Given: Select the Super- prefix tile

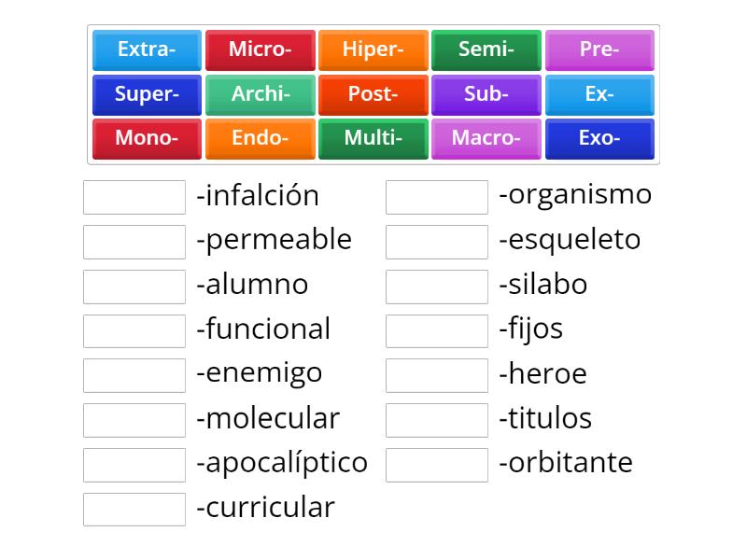Looking at the screenshot, I should coord(147,94).
